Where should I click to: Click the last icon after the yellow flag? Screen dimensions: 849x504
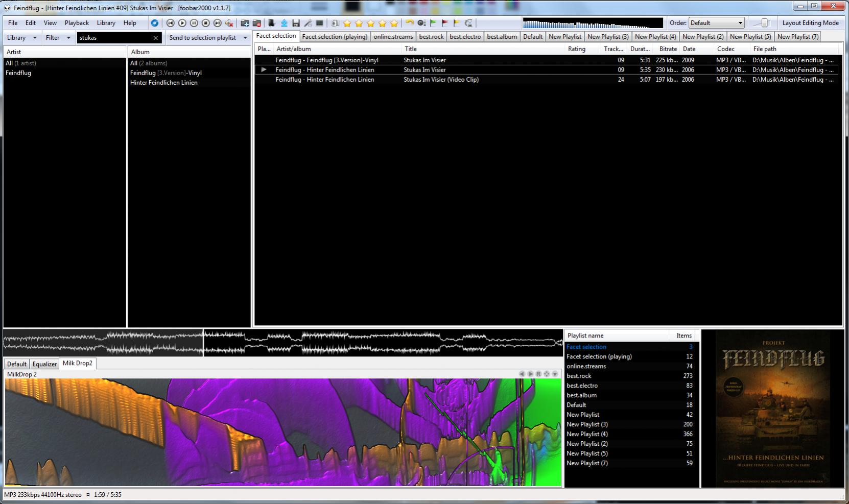click(468, 23)
